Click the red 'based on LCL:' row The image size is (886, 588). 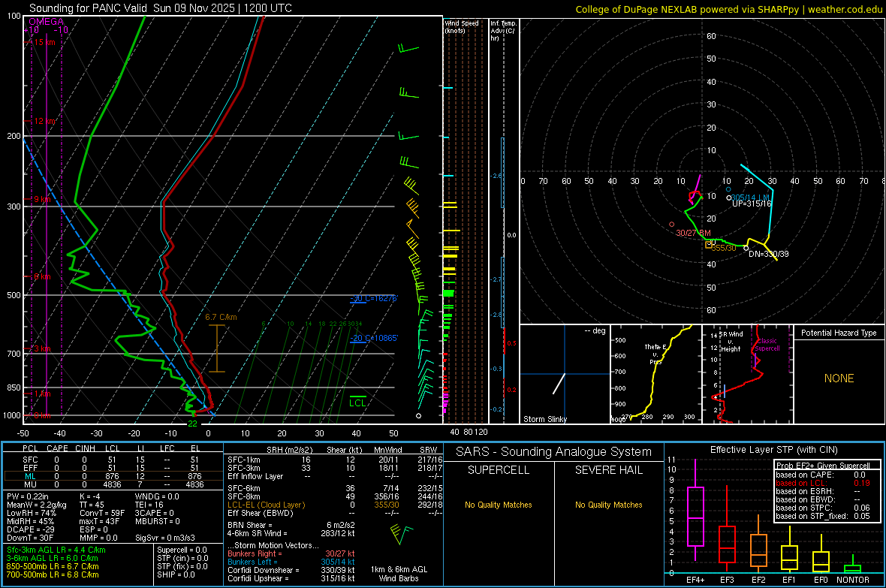[823, 483]
